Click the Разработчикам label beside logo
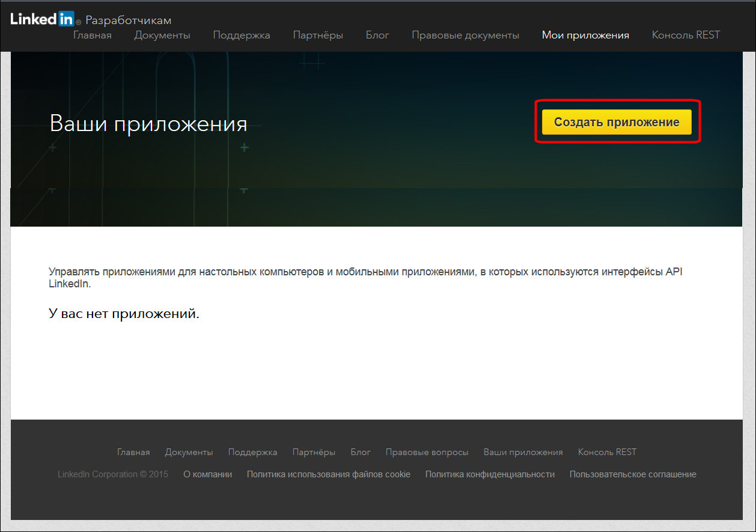The image size is (756, 532). coord(129,20)
